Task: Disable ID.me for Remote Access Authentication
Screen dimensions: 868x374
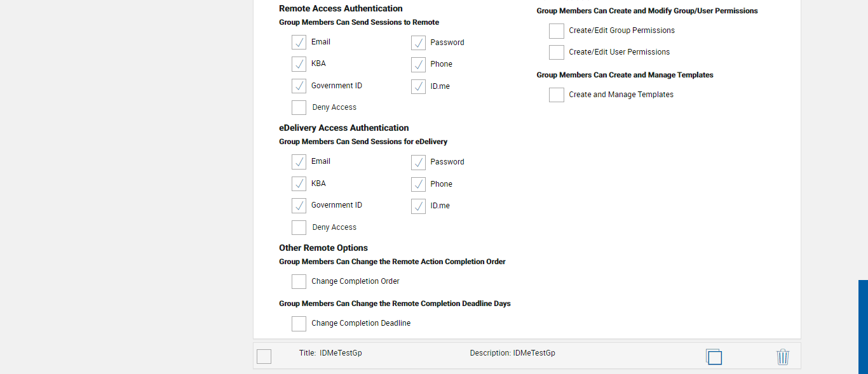Action: tap(418, 86)
